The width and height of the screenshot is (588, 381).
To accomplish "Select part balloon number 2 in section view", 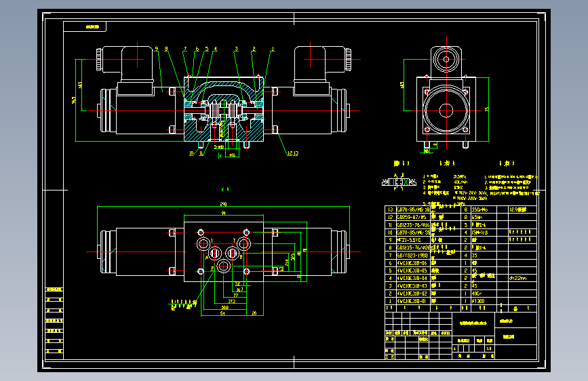I will 254,49.
